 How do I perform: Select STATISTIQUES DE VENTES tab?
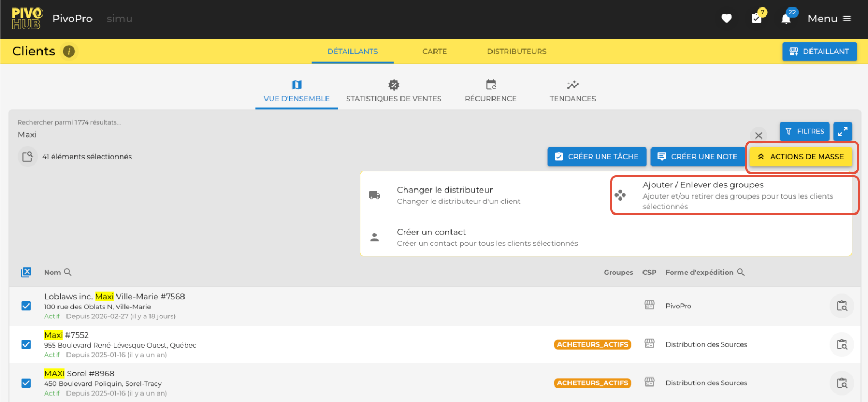coord(394,92)
